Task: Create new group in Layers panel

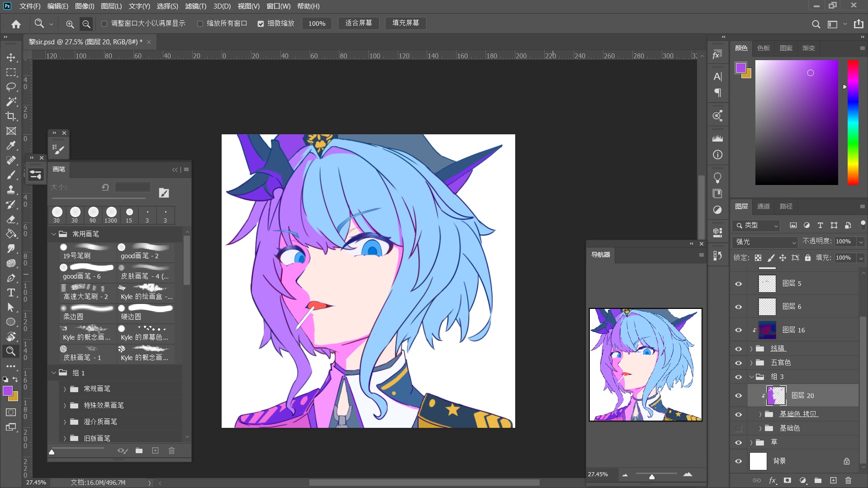Action: (x=818, y=480)
